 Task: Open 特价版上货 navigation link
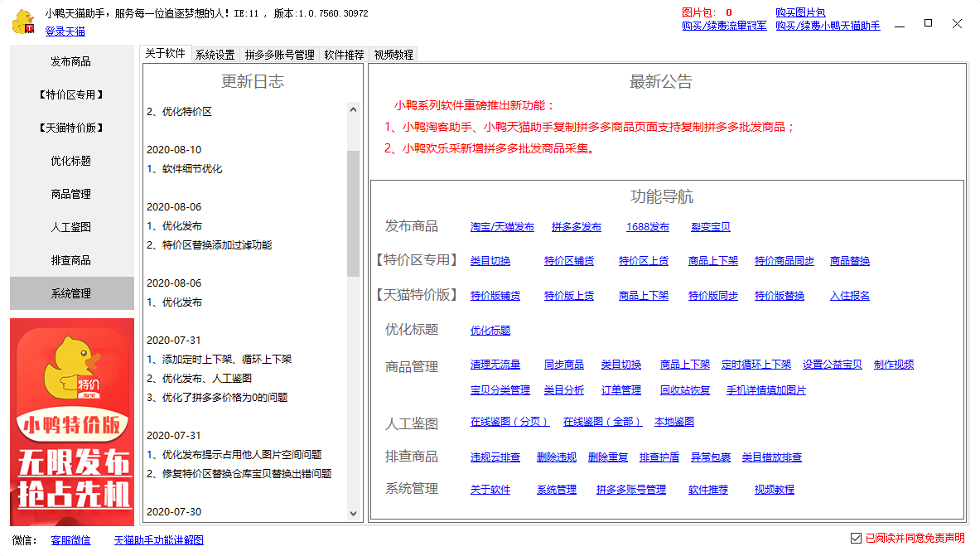[x=569, y=296]
